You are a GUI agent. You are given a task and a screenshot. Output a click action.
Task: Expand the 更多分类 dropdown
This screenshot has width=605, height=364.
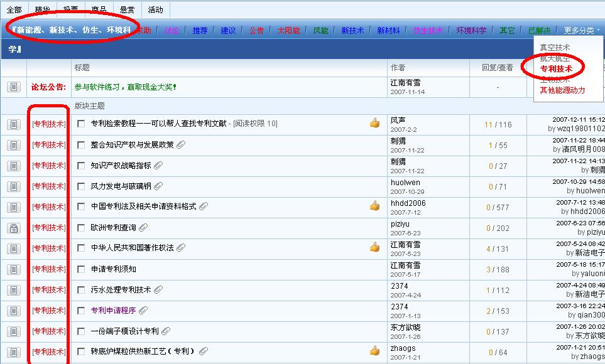pyautogui.click(x=582, y=31)
